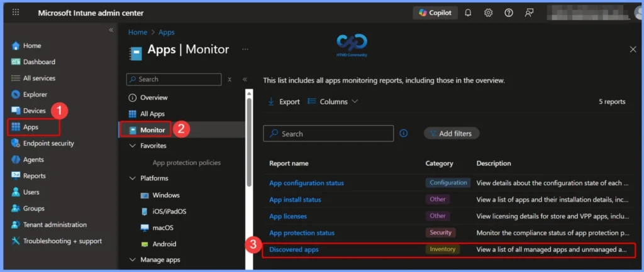Open the settings gear icon
644x272 pixels.
488,13
